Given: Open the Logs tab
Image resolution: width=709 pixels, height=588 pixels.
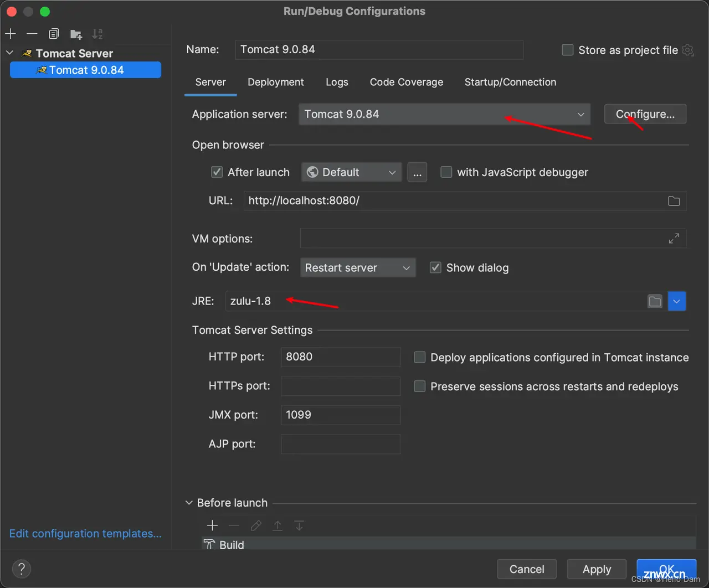Looking at the screenshot, I should click(337, 82).
